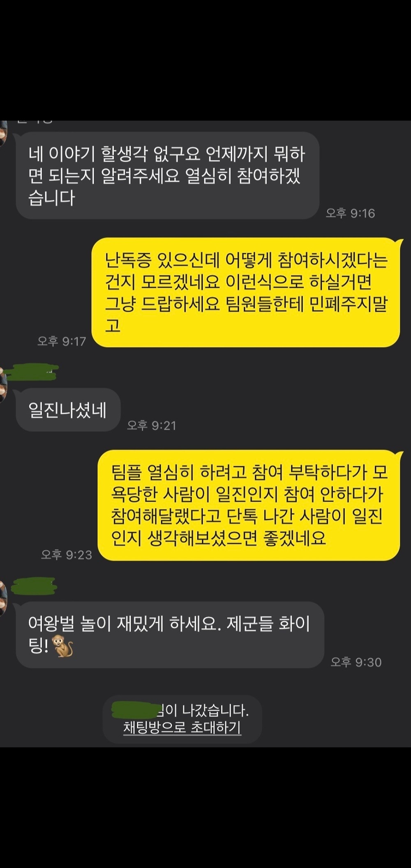This screenshot has width=411, height=868.
Task: Select the yellow '난독증 있으신데' message bubble
Action: (x=246, y=292)
